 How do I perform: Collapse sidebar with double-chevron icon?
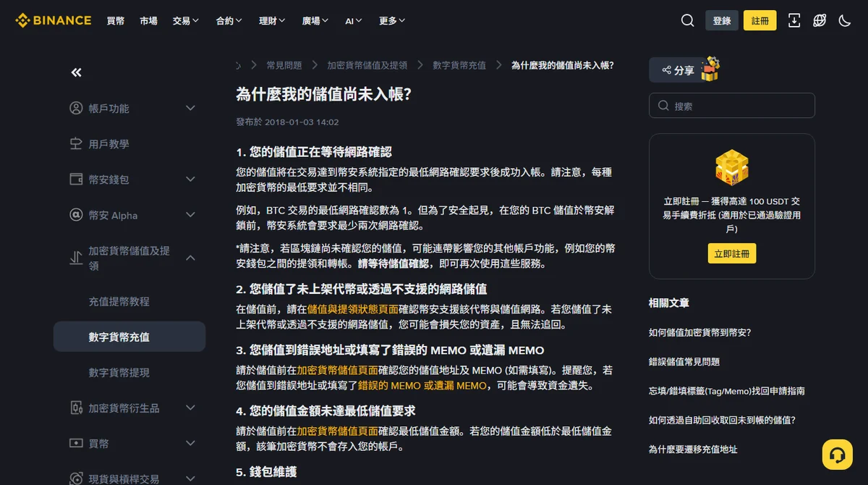tap(76, 72)
